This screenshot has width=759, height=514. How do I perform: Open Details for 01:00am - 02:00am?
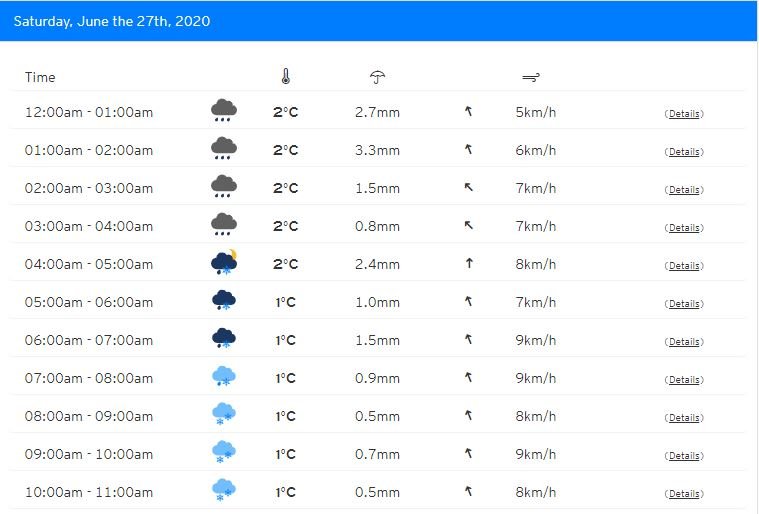point(683,152)
